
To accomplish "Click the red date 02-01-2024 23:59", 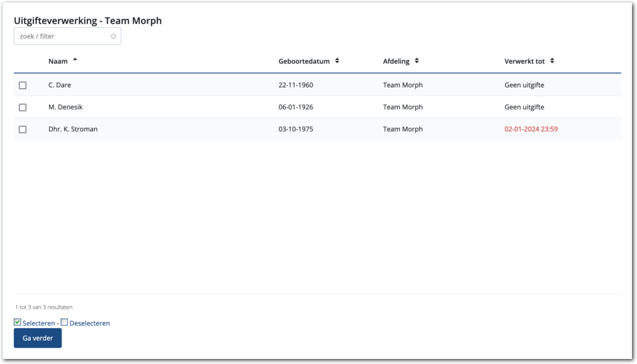I will point(531,130).
